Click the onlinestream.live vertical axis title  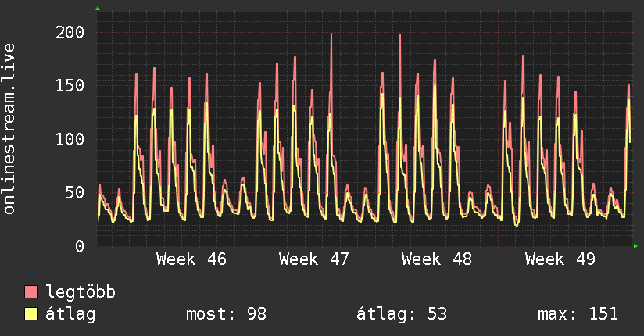point(9,129)
